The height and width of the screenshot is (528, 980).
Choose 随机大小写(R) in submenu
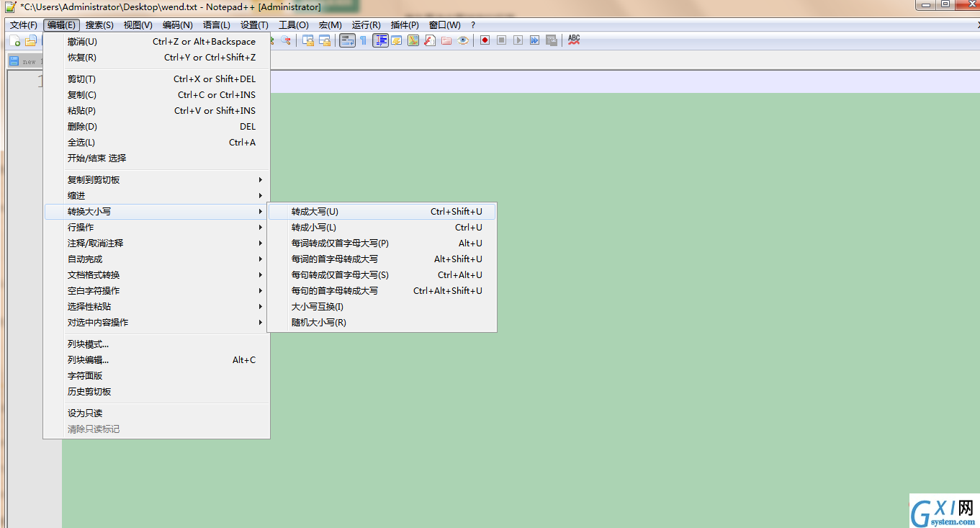click(382, 323)
